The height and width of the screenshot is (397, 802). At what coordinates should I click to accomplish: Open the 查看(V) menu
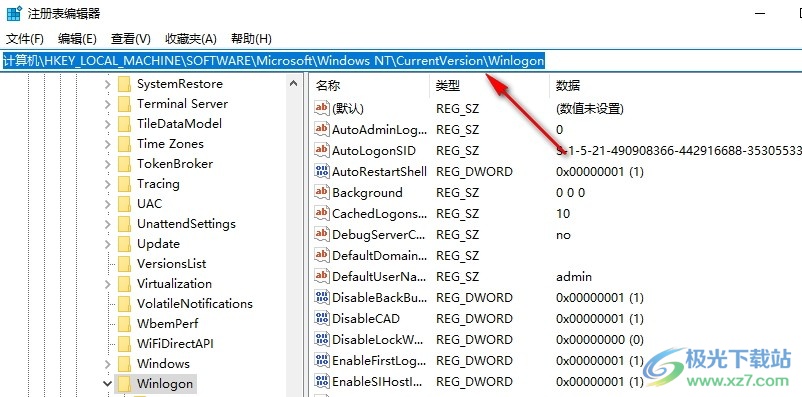(130, 38)
